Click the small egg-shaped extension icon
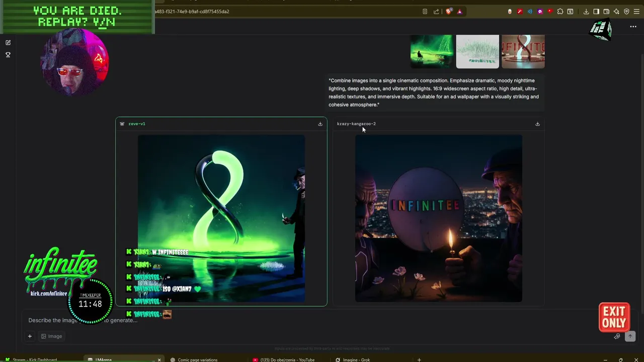644x362 pixels. pyautogui.click(x=510, y=12)
